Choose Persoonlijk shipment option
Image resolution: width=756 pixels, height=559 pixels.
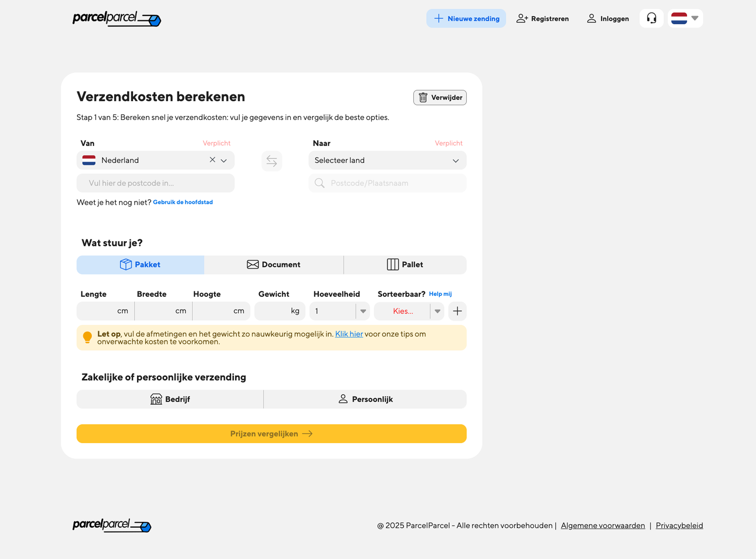point(365,399)
